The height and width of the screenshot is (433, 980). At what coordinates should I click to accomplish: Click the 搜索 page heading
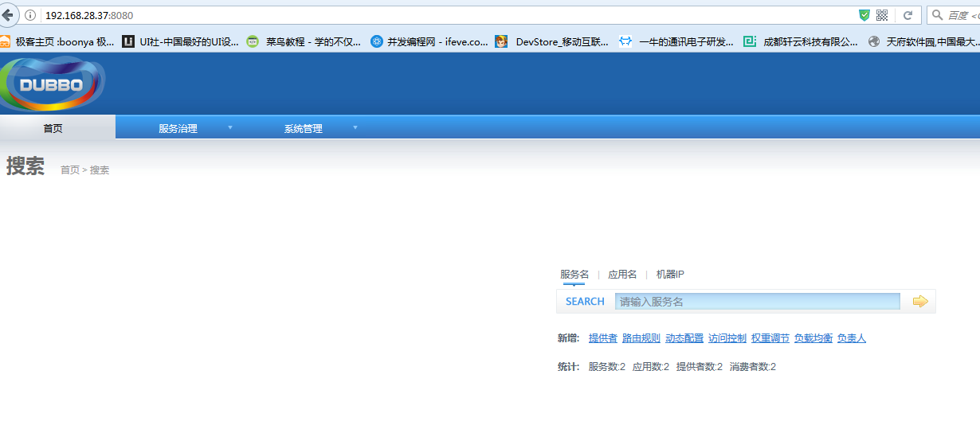pos(25,166)
